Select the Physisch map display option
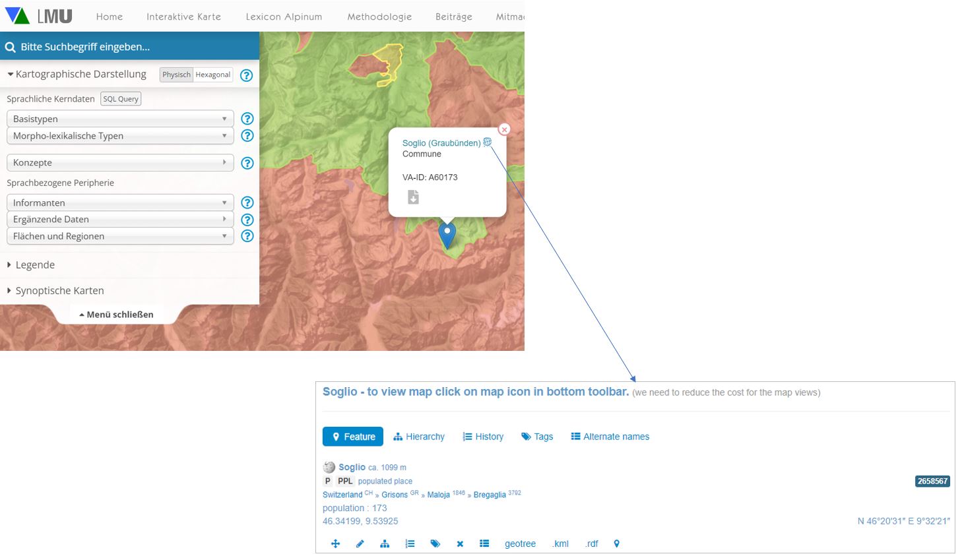The width and height of the screenshot is (962, 560). coord(176,75)
